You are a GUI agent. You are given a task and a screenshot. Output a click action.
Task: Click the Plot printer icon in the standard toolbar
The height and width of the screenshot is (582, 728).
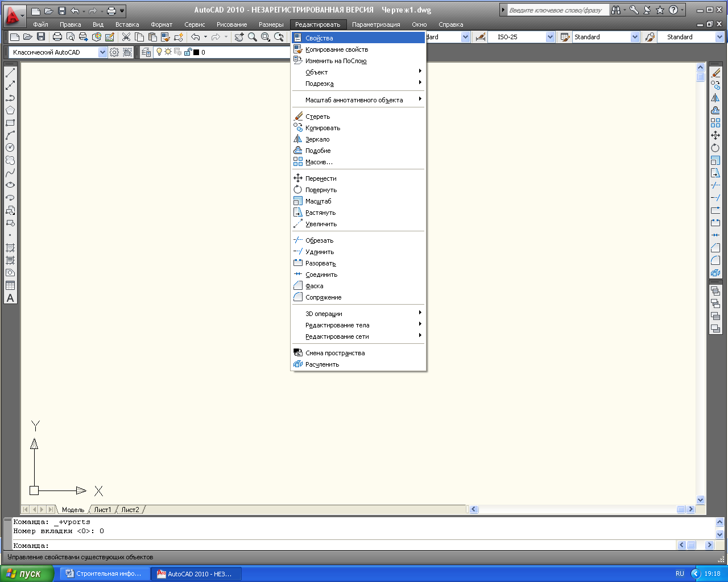click(57, 37)
